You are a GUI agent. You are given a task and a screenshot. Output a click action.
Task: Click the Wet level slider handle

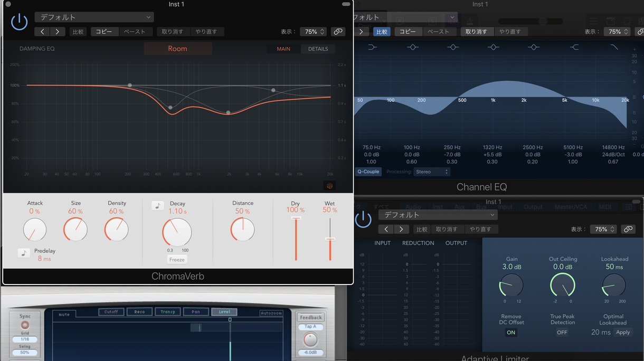[x=330, y=239]
